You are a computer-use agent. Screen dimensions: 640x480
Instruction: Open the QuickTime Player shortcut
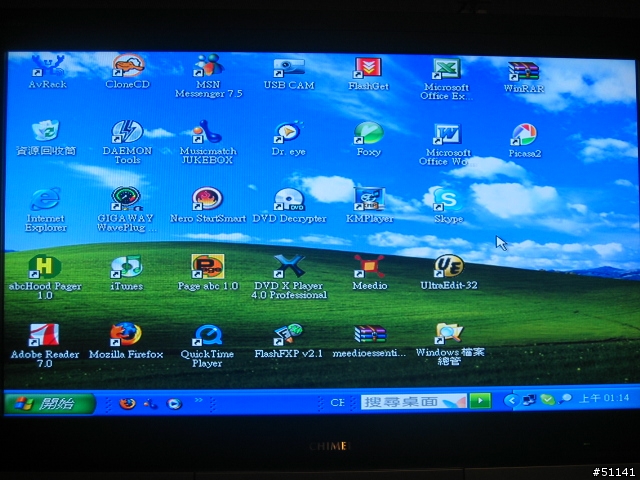pyautogui.click(x=207, y=346)
